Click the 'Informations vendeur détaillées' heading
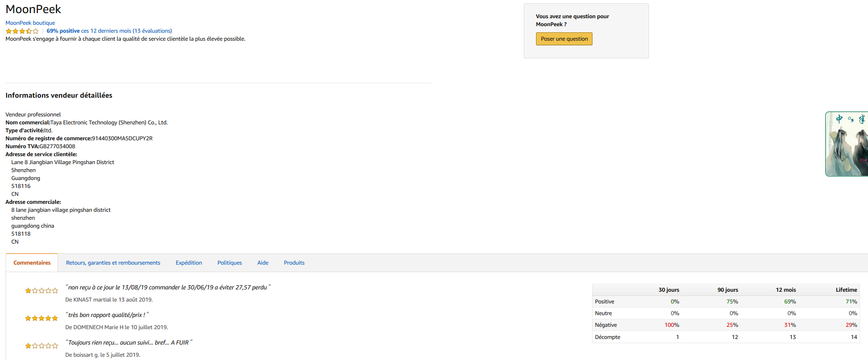868x360 pixels. pos(59,95)
